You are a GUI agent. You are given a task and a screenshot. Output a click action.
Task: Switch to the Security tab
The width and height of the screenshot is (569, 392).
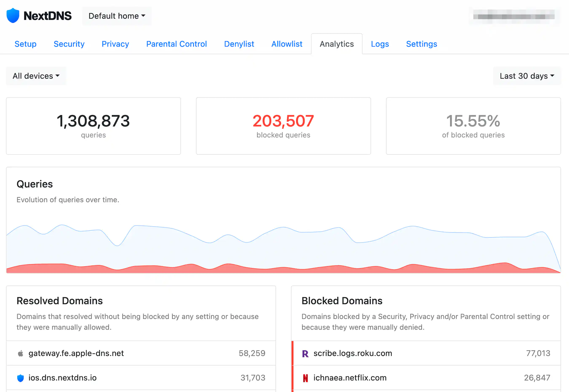[69, 44]
